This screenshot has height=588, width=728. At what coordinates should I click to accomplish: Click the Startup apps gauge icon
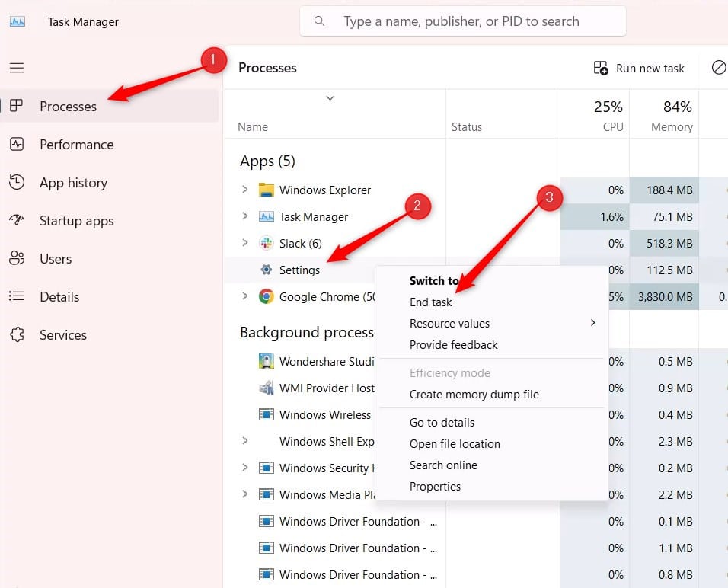pos(17,219)
